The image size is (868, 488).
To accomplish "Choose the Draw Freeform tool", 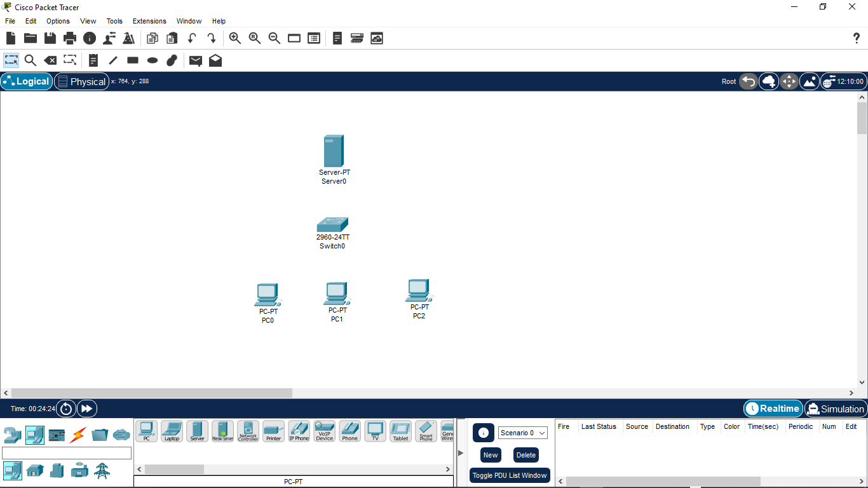I will 172,60.
